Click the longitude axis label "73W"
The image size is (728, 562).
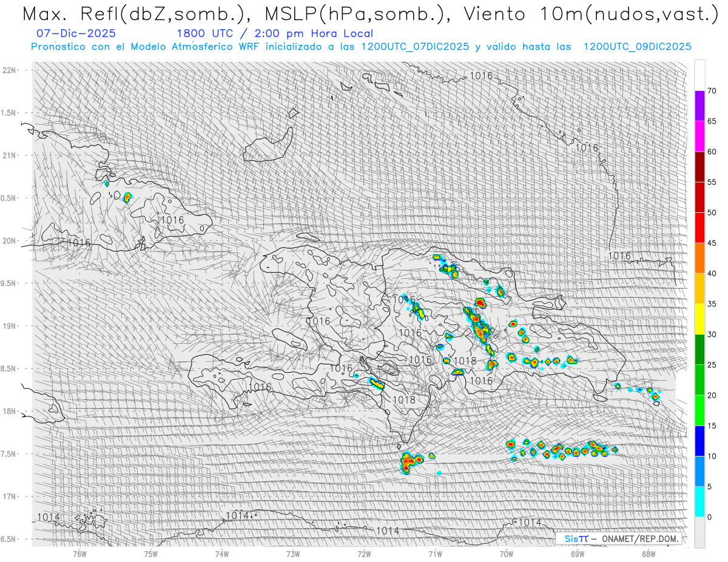[x=292, y=554]
